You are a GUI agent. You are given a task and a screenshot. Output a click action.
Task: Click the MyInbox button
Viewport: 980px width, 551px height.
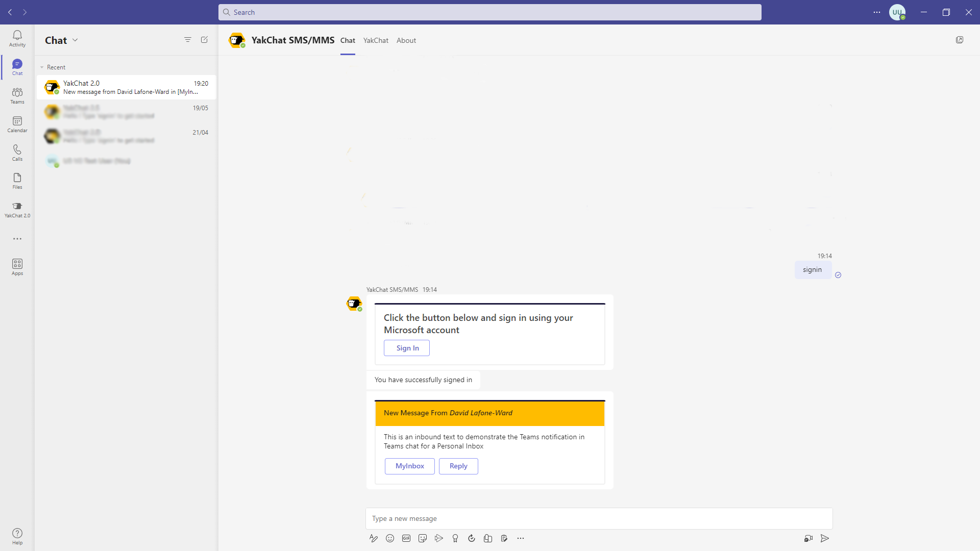[410, 466]
